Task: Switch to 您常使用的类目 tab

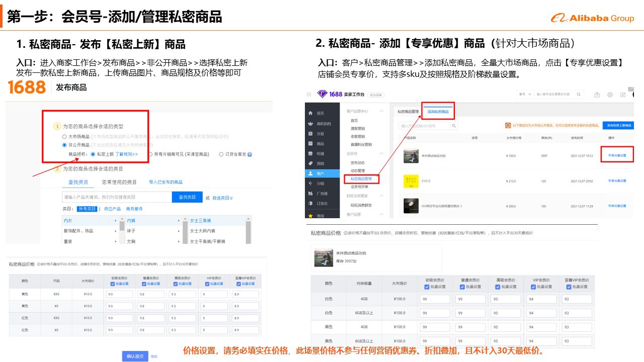Action: 119,182
